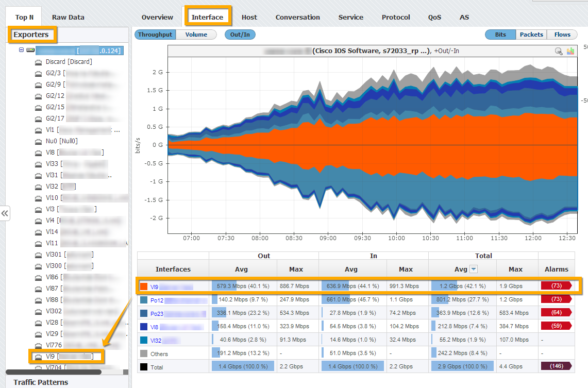Collapse the left sidebar with double-arrow icon

click(x=5, y=213)
